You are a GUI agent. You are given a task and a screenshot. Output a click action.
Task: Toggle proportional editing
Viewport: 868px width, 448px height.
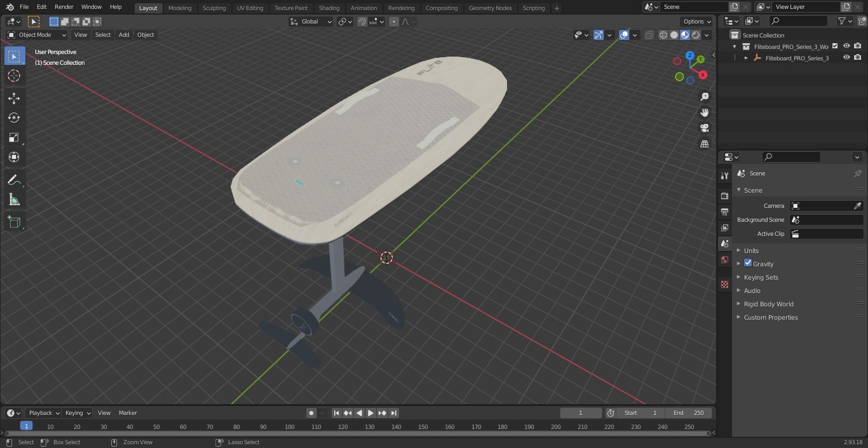394,22
